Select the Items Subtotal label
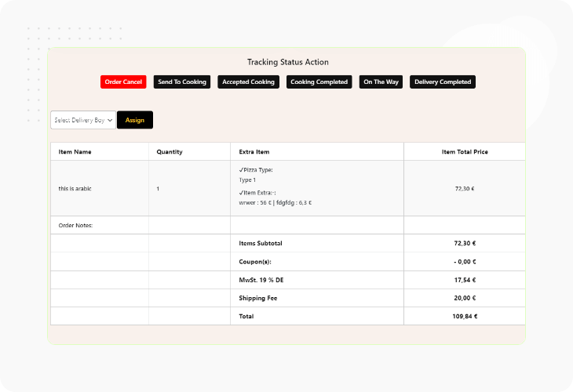This screenshot has height=392, width=573. (x=261, y=244)
